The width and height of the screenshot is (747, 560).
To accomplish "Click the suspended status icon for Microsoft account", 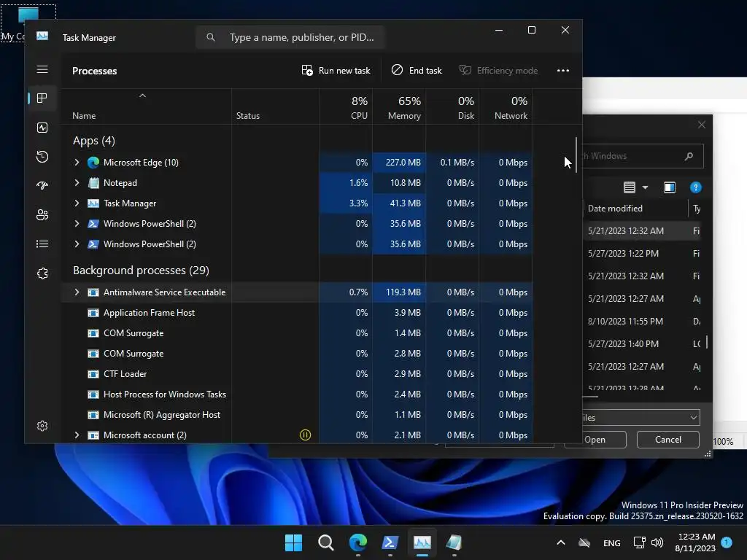I will [306, 435].
